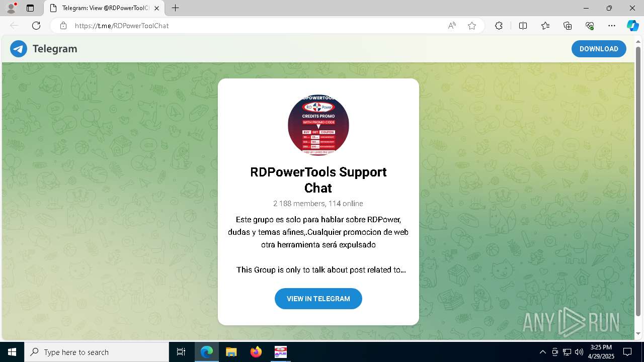This screenshot has width=644, height=362.
Task: Click the tray security icon
Action: [555, 352]
